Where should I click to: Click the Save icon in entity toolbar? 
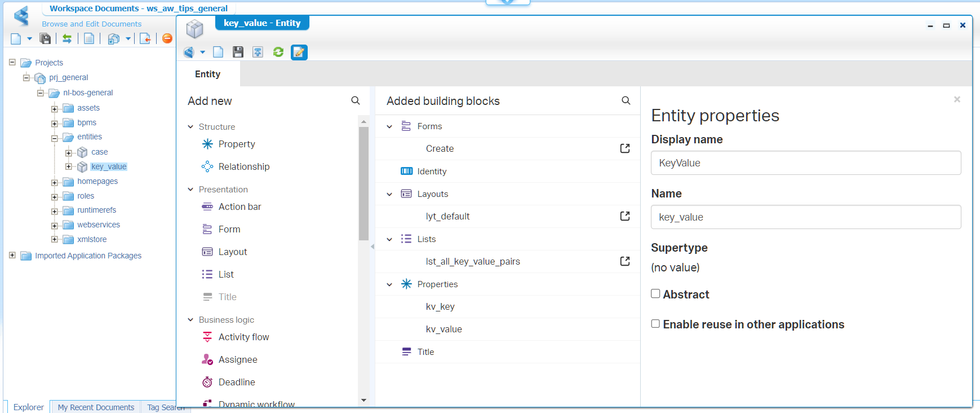coord(238,52)
